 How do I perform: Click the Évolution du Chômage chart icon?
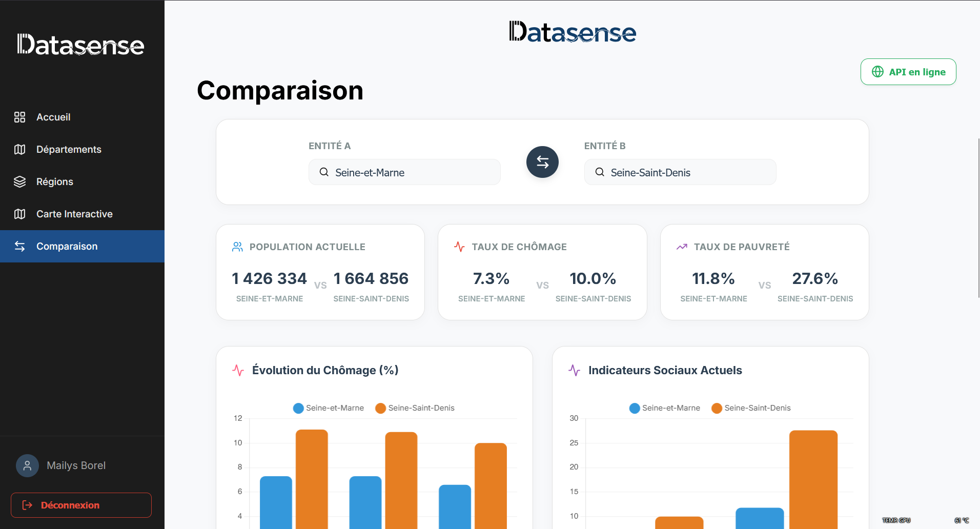238,370
